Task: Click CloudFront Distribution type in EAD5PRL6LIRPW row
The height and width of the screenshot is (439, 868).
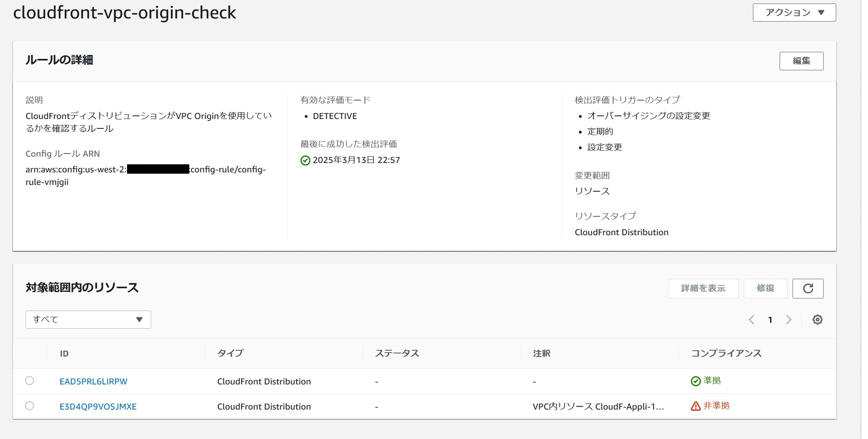Action: coord(264,381)
